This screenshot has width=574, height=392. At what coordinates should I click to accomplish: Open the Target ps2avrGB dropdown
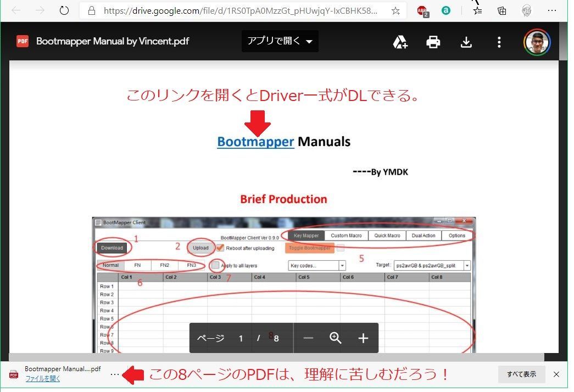(432, 265)
